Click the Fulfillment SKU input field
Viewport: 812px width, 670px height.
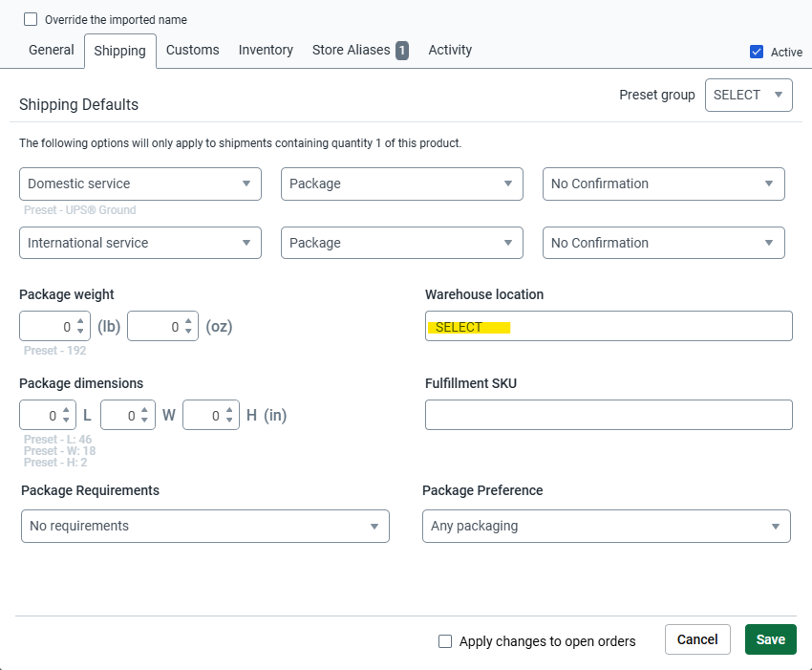point(608,415)
